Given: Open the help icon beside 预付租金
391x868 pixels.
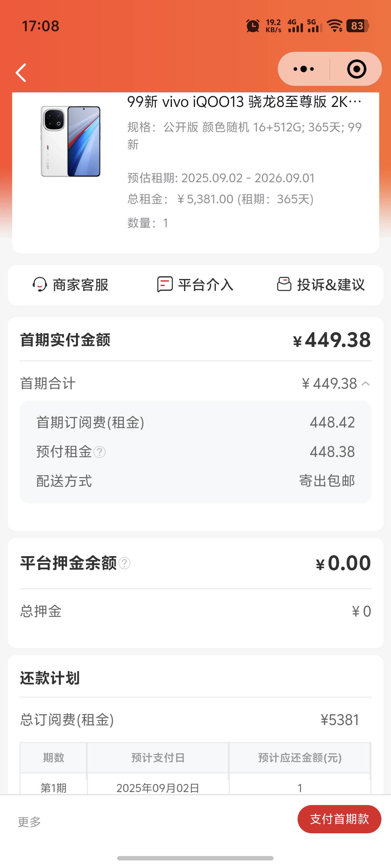Looking at the screenshot, I should click(100, 452).
